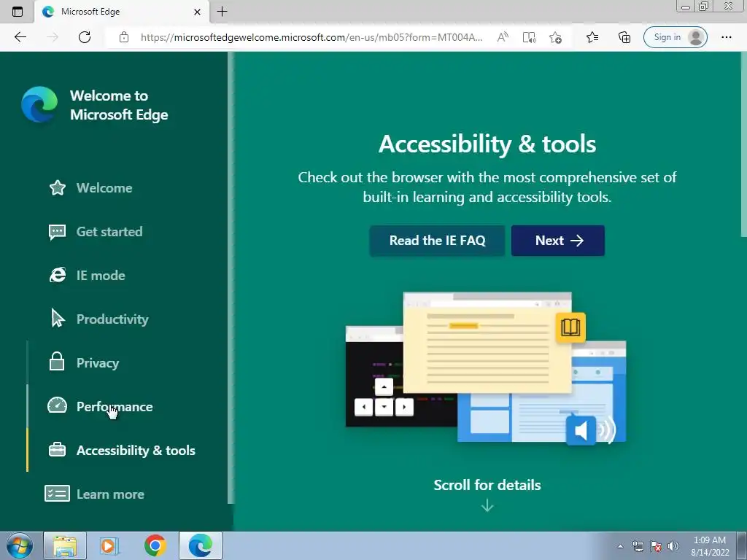Navigate to IE mode section
This screenshot has width=747, height=560.
click(101, 276)
